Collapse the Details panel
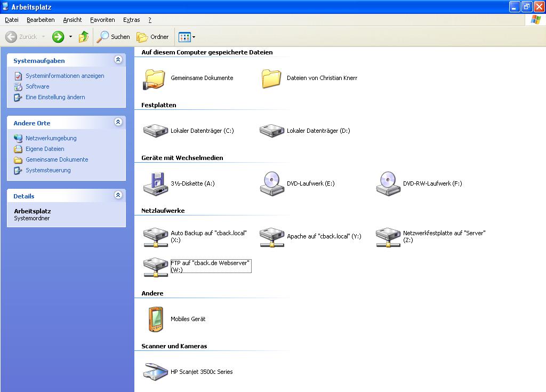 coord(118,196)
